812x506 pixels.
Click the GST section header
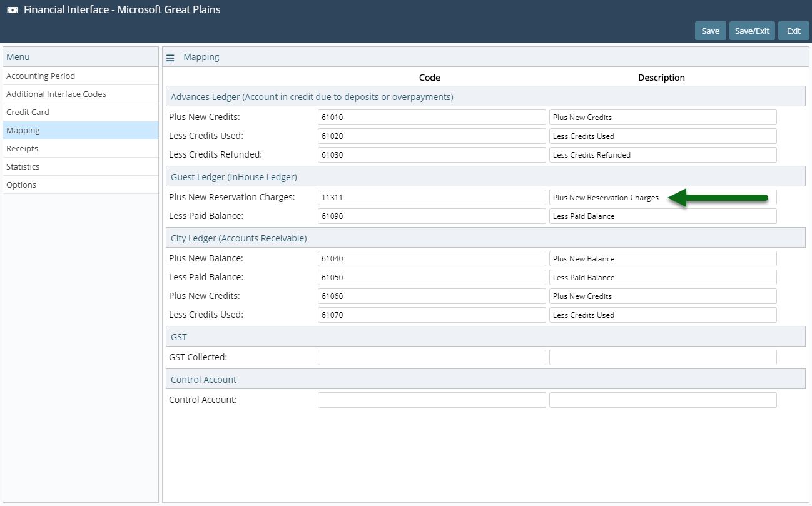click(485, 337)
